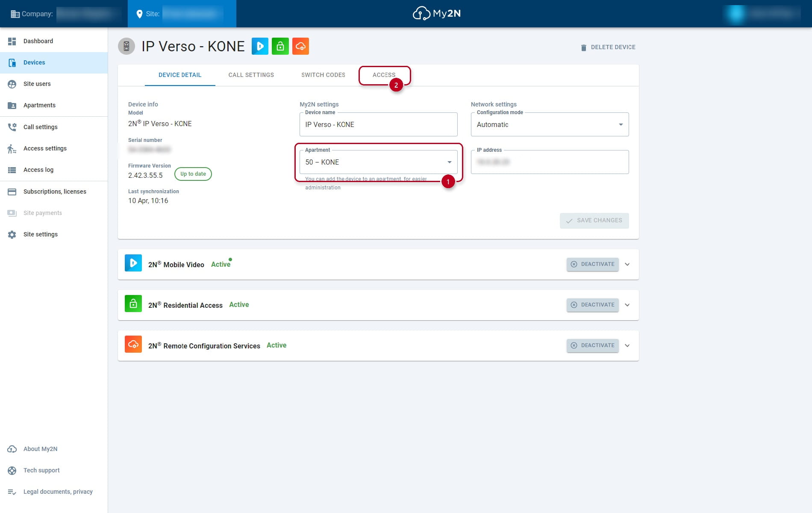Screen dimensions: 812x513
Task: Click the Remote Configuration Services row icon
Action: click(133, 344)
